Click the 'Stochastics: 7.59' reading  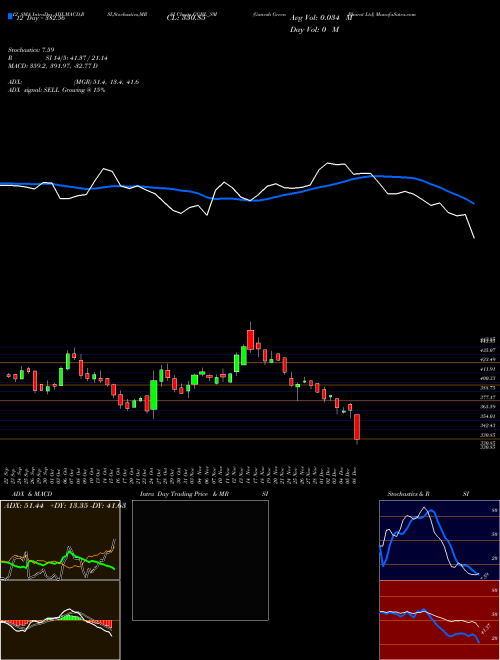point(31,50)
